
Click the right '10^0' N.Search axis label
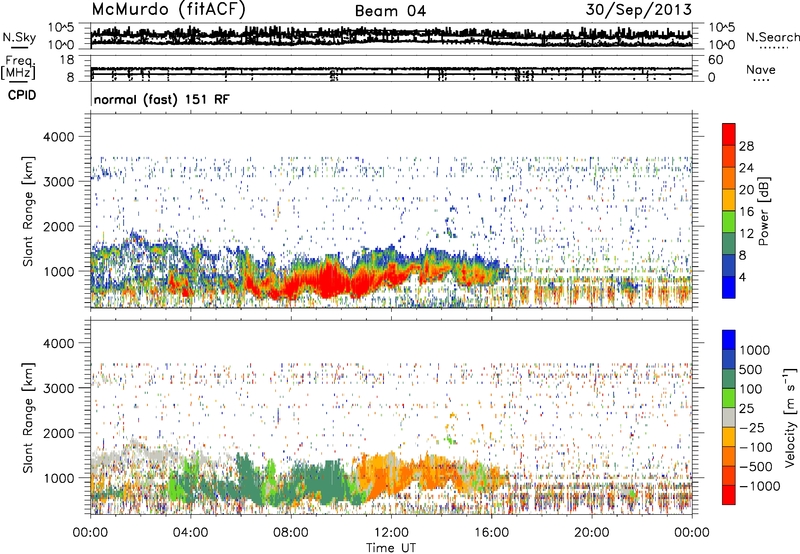(721, 45)
